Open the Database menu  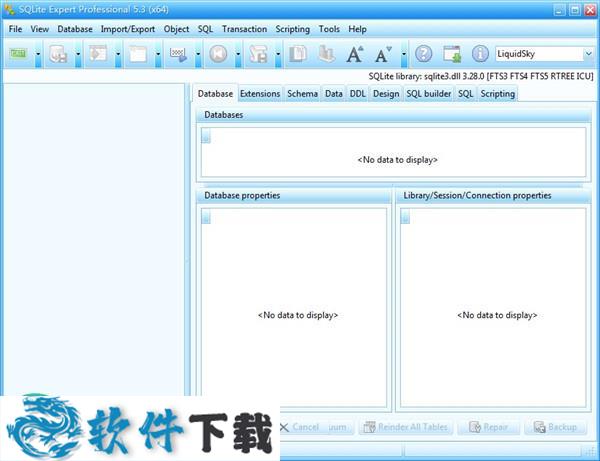click(x=75, y=29)
